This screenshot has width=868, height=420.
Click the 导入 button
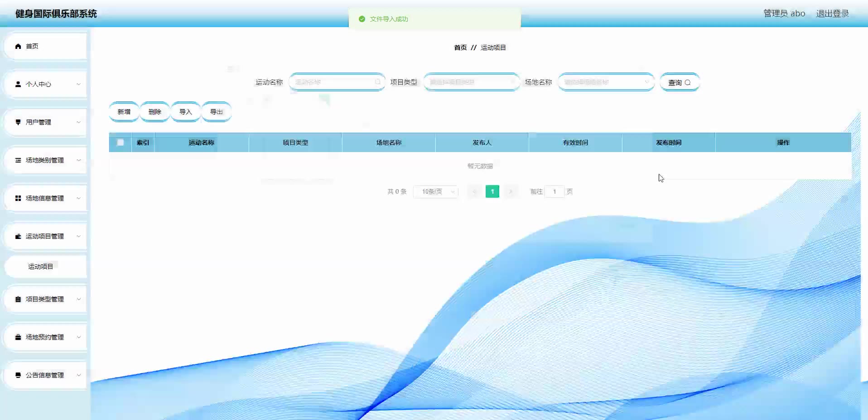(186, 112)
